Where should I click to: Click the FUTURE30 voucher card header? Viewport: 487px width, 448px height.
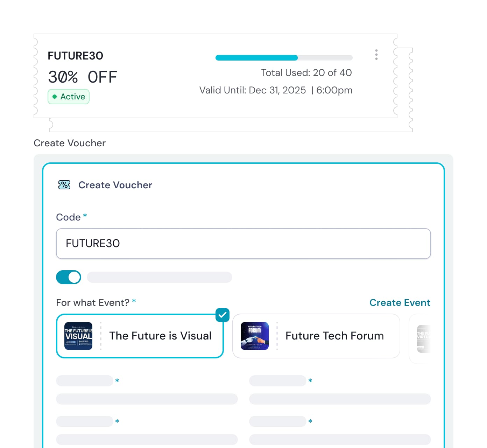point(76,56)
